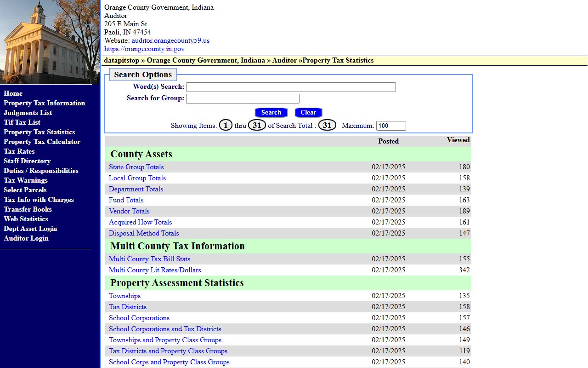Image resolution: width=588 pixels, height=368 pixels.
Task: Open Tax Info with Charges
Action: (x=39, y=200)
